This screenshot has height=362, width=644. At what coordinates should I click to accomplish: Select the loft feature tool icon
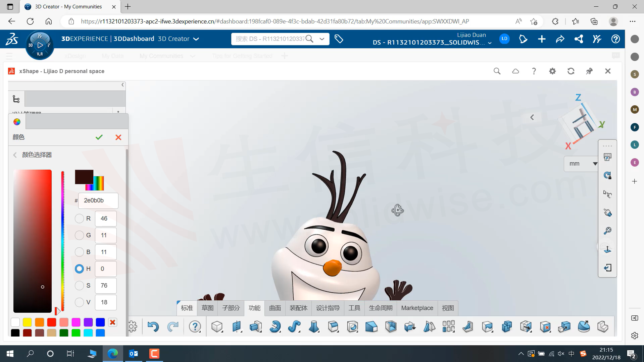314,326
